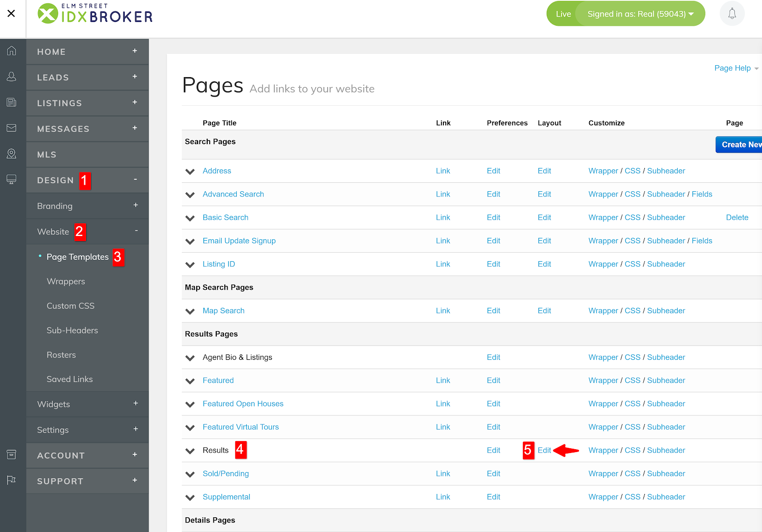Select the messages envelope icon in the rail
This screenshot has width=762, height=532.
coord(11,128)
